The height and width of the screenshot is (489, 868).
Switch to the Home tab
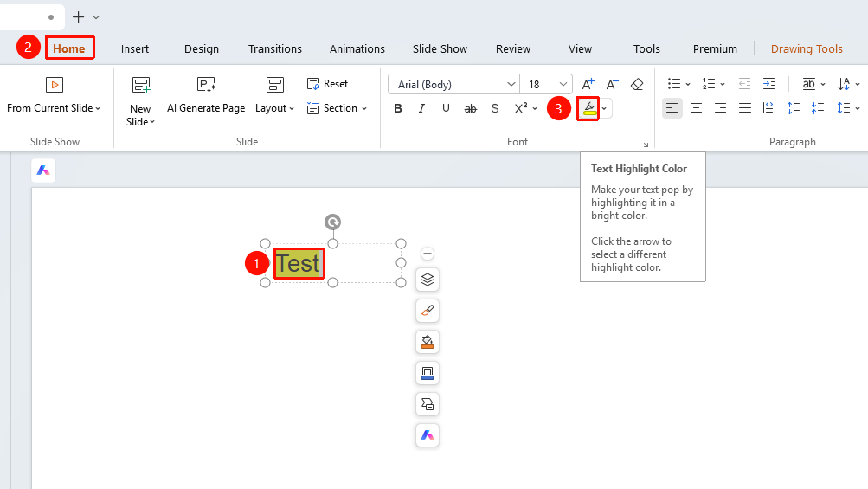tap(69, 48)
